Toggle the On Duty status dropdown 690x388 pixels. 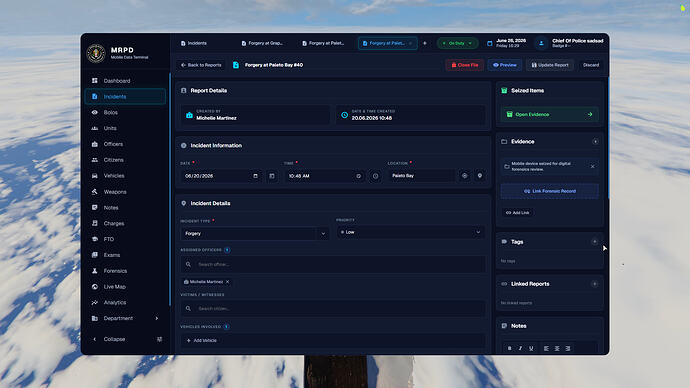457,43
